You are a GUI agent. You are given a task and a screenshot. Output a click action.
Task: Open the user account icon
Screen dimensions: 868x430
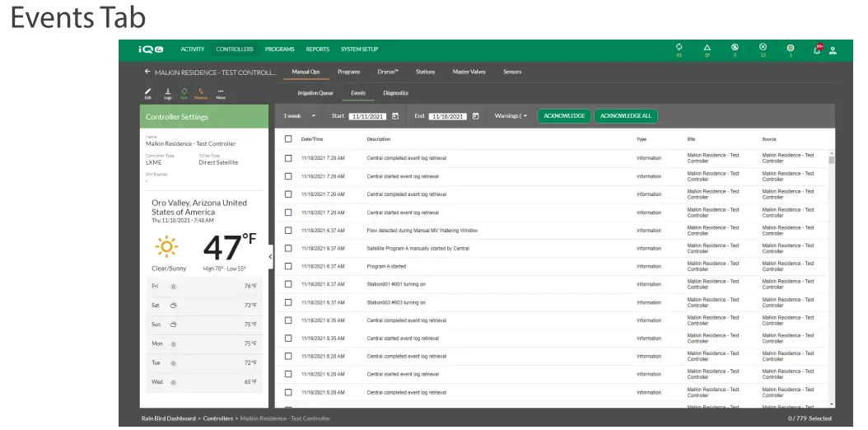[x=833, y=50]
